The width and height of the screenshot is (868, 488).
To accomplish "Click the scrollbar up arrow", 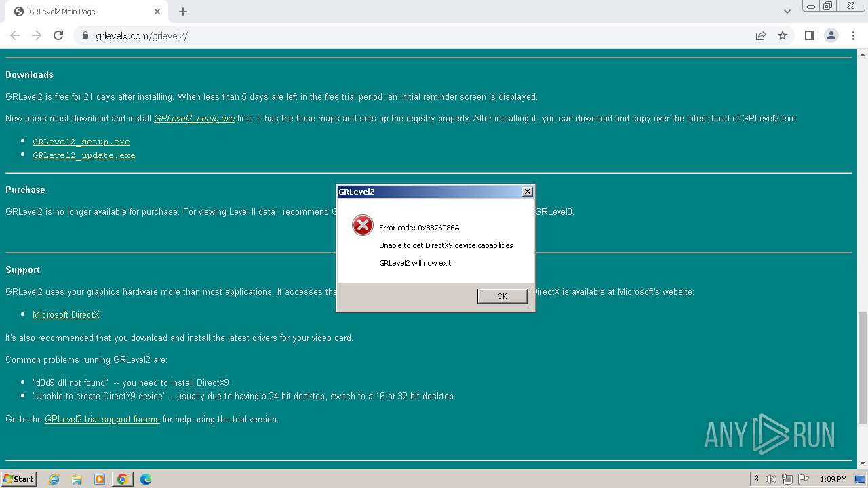I will pos(863,54).
